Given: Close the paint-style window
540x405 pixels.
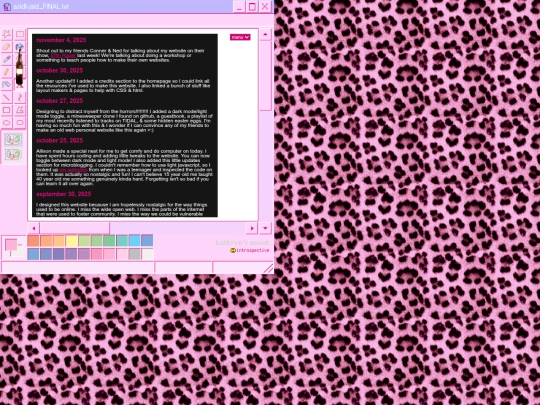Looking at the screenshot, I should [x=265, y=7].
